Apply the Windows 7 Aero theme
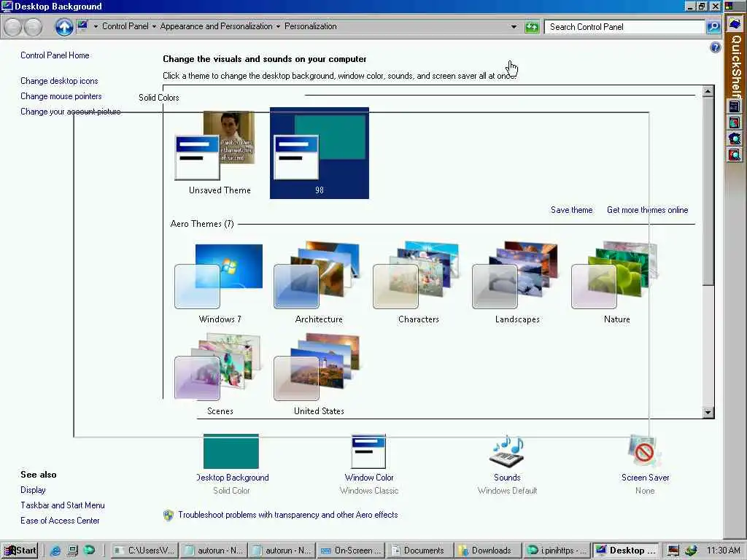Image resolution: width=747 pixels, height=560 pixels. (219, 283)
